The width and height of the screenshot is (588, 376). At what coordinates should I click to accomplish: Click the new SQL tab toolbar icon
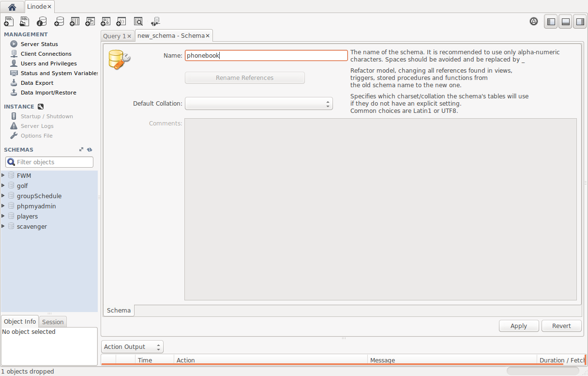click(x=9, y=21)
